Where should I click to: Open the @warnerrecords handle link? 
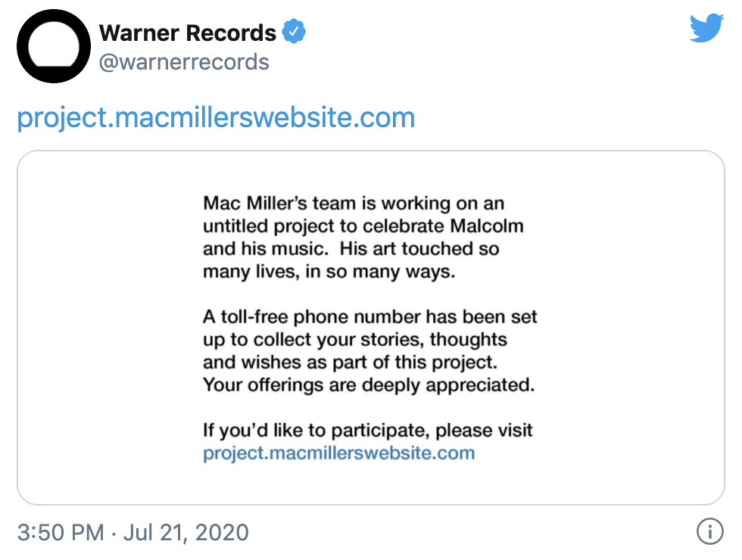pyautogui.click(x=184, y=61)
